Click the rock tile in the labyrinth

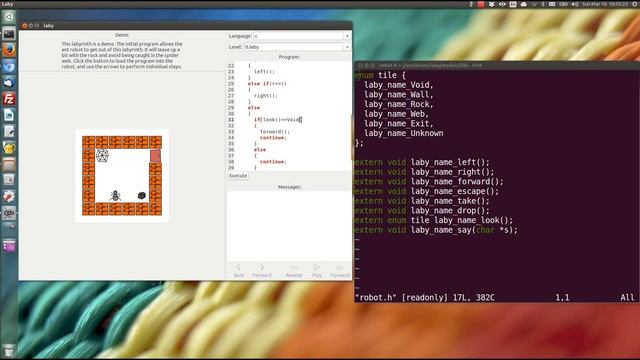[142, 196]
